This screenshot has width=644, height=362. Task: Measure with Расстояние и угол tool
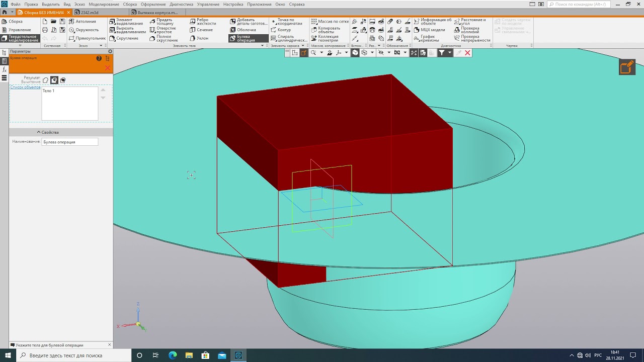470,22
